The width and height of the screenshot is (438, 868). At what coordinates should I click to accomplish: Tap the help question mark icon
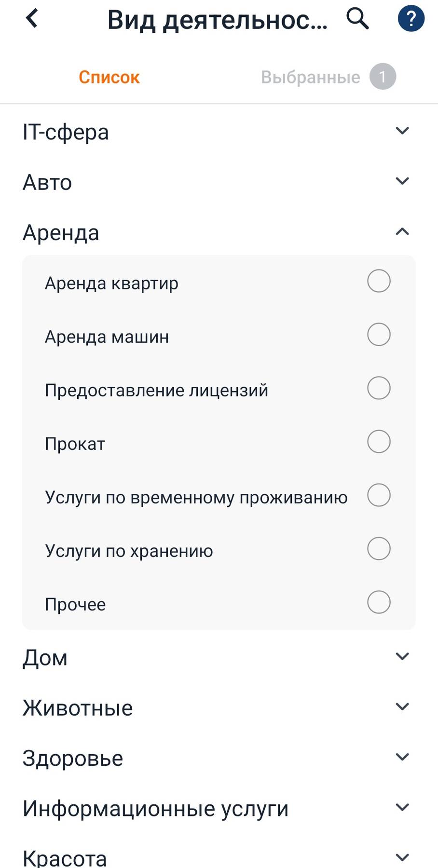pyautogui.click(x=411, y=18)
